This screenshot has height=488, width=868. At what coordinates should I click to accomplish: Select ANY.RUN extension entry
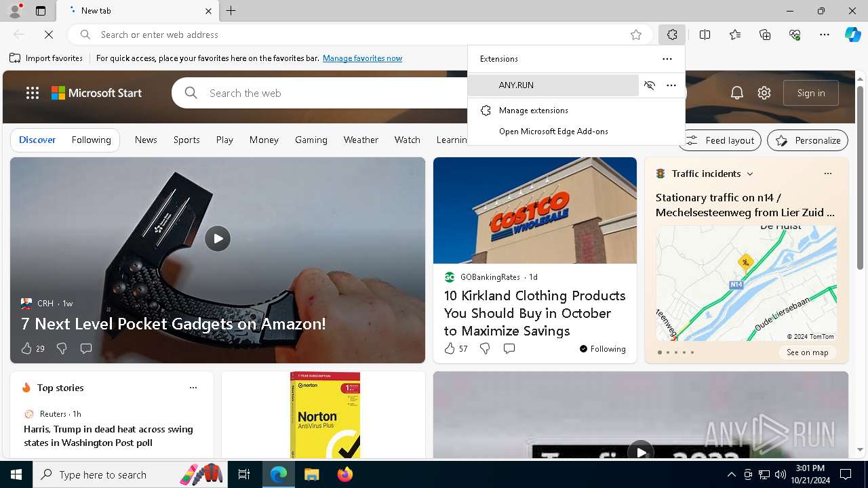pos(553,85)
